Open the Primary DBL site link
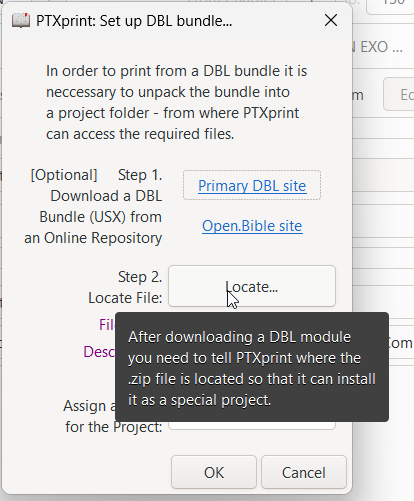 pos(252,186)
